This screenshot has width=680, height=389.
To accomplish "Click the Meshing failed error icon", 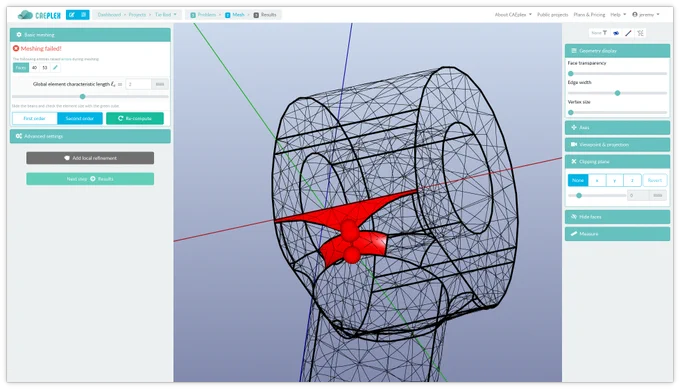I will [16, 49].
